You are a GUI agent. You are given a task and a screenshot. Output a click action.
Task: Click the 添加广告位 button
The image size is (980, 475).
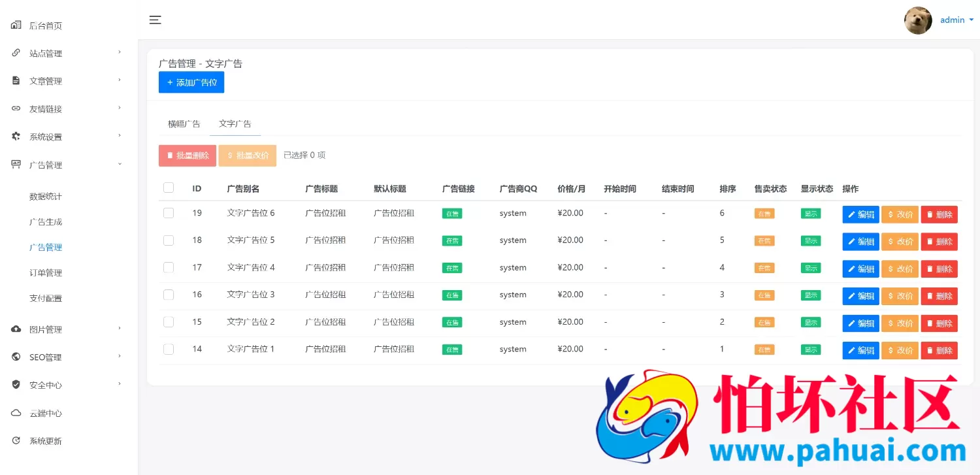191,82
